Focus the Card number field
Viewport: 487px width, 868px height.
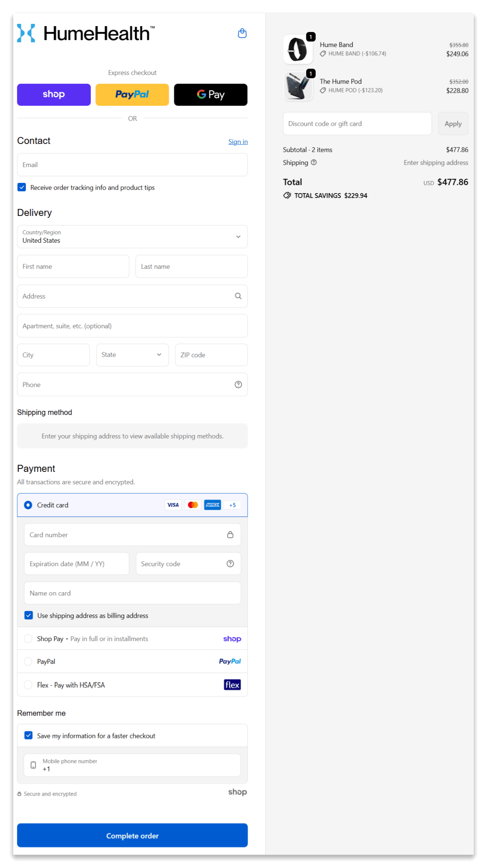[132, 535]
